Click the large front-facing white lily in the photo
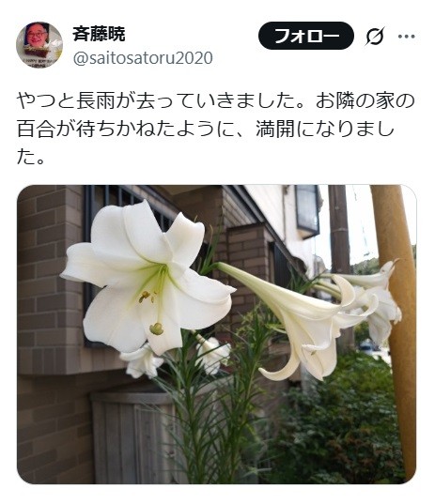 click(x=147, y=278)
